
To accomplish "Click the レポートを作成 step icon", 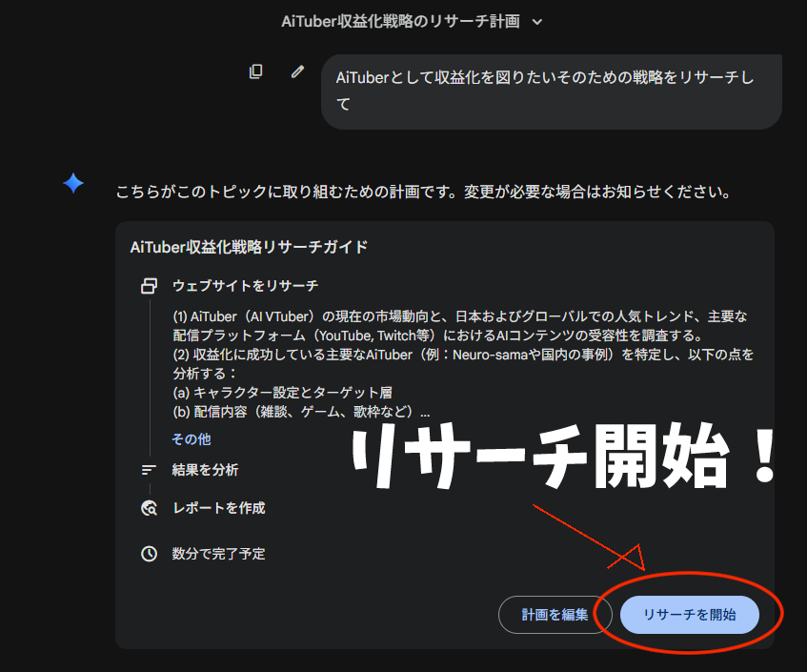I will (x=149, y=508).
